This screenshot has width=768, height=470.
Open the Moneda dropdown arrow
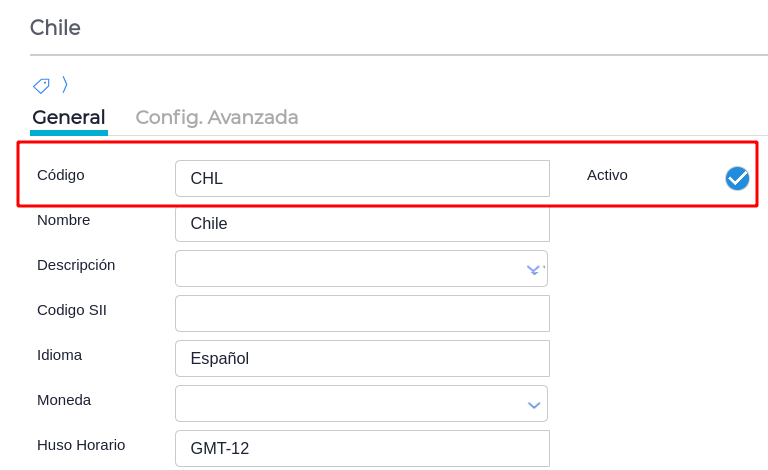pos(534,404)
